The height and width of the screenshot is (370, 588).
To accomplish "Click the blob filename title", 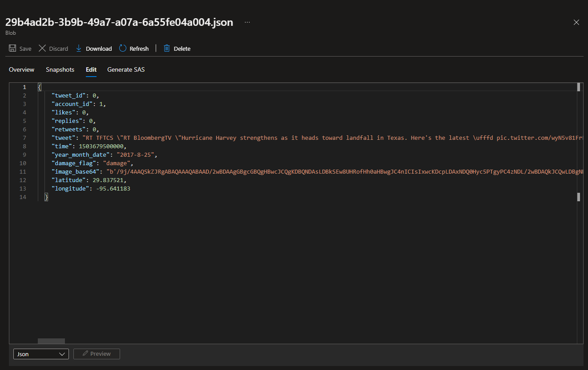I will pyautogui.click(x=119, y=22).
